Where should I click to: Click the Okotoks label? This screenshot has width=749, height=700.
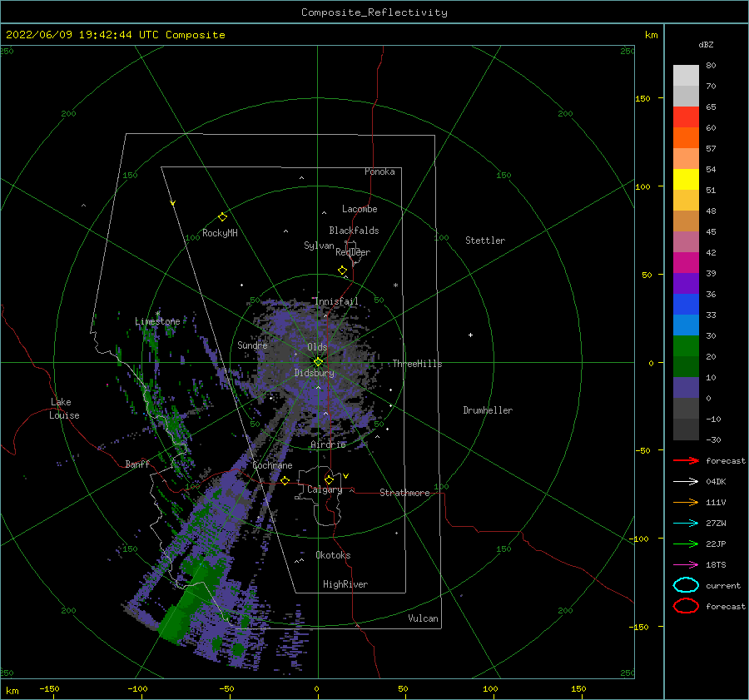click(333, 555)
